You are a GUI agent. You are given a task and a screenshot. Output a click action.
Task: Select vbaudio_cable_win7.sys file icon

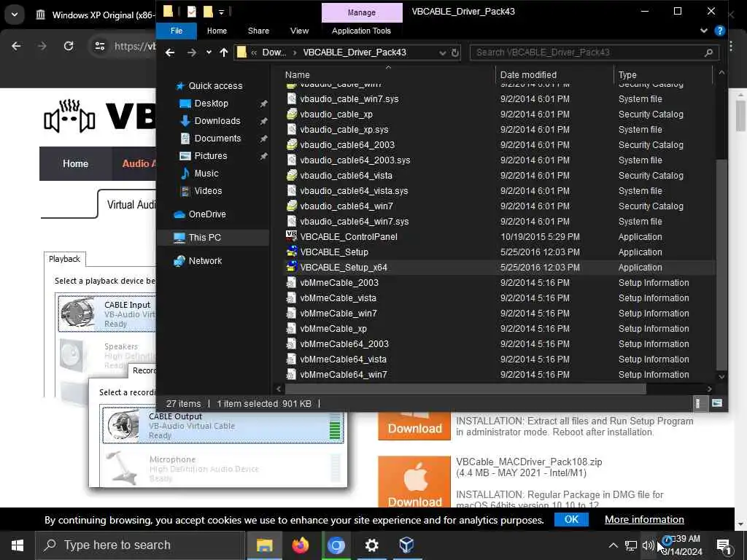pyautogui.click(x=291, y=98)
